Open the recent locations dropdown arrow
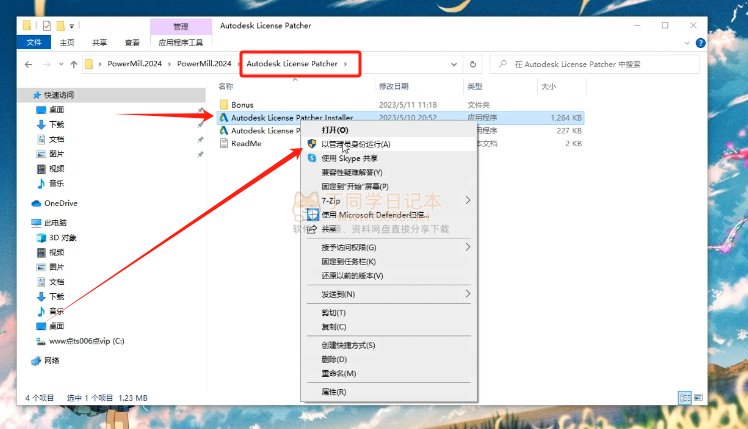 pos(61,64)
